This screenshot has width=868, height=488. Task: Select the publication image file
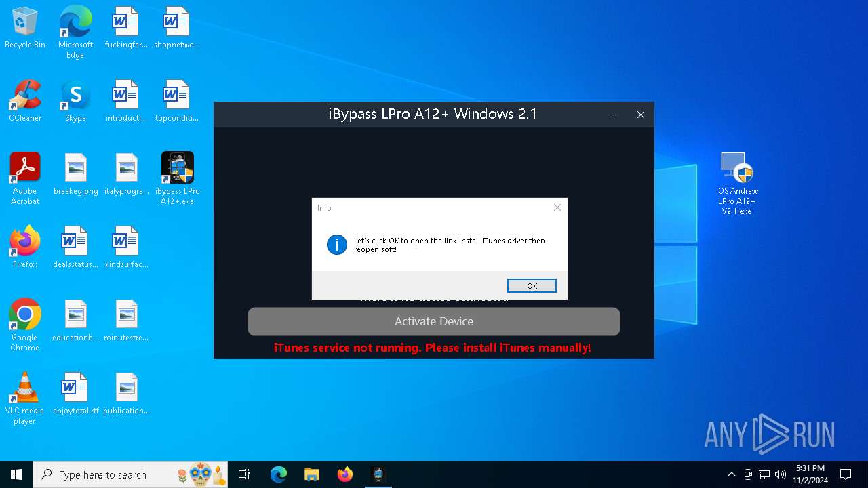(x=126, y=394)
